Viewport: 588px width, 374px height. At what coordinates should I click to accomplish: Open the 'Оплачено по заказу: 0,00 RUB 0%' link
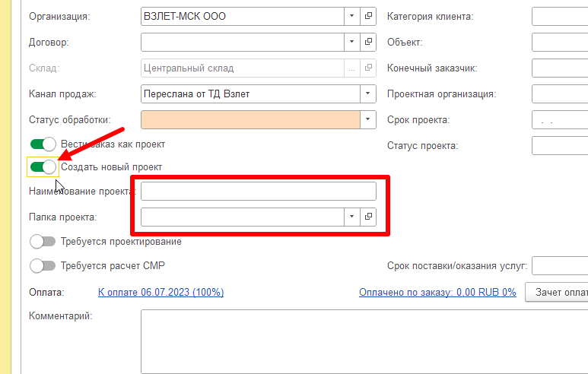pos(437,293)
